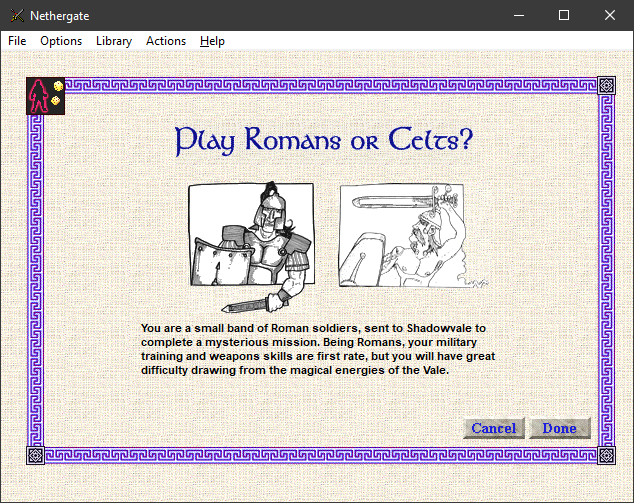Click the character and dice icon
The width and height of the screenshot is (634, 503).
[x=46, y=96]
